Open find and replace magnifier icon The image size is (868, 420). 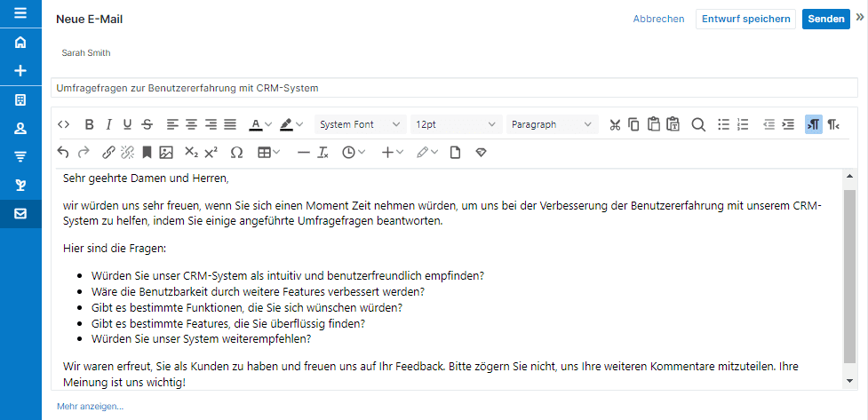coord(698,124)
